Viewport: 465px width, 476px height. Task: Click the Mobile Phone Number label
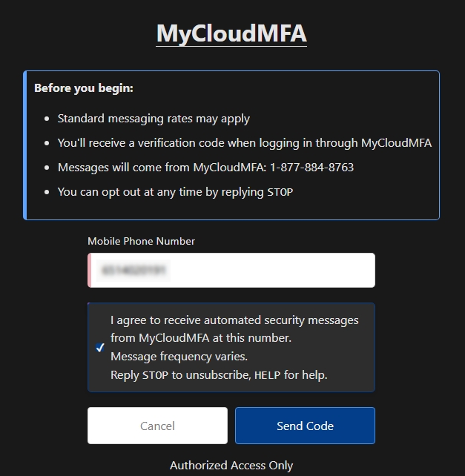pyautogui.click(x=141, y=241)
